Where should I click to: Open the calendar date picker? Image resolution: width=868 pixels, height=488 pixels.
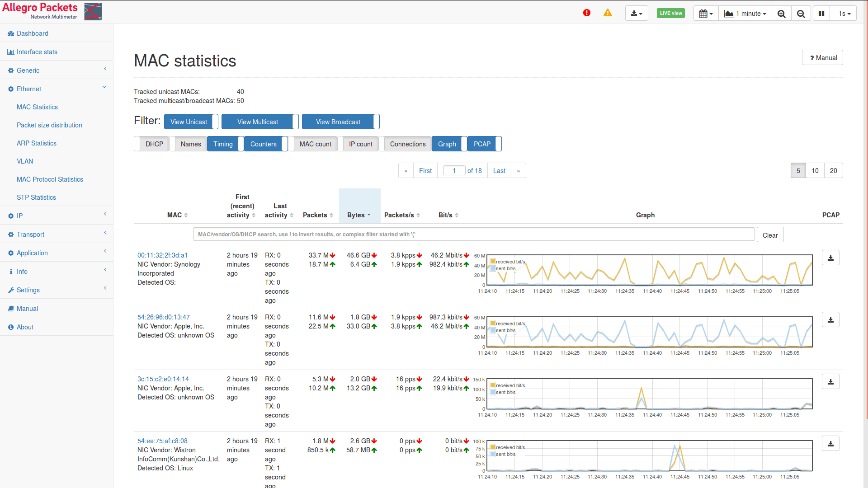click(x=706, y=14)
